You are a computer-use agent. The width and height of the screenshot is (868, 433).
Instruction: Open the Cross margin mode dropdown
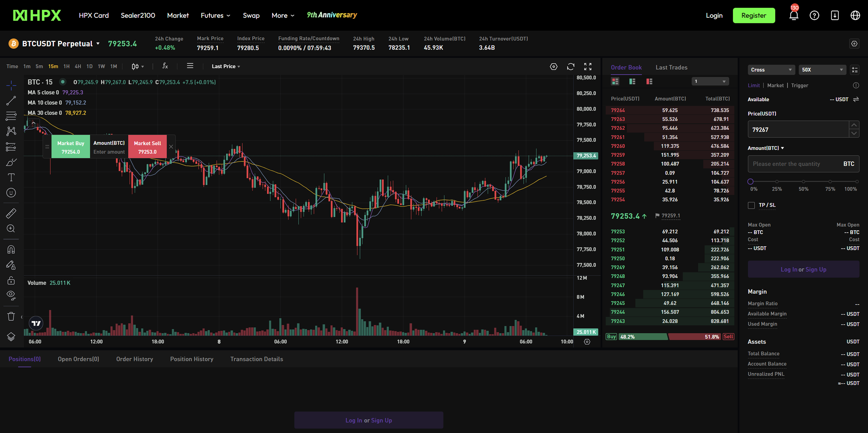point(771,70)
